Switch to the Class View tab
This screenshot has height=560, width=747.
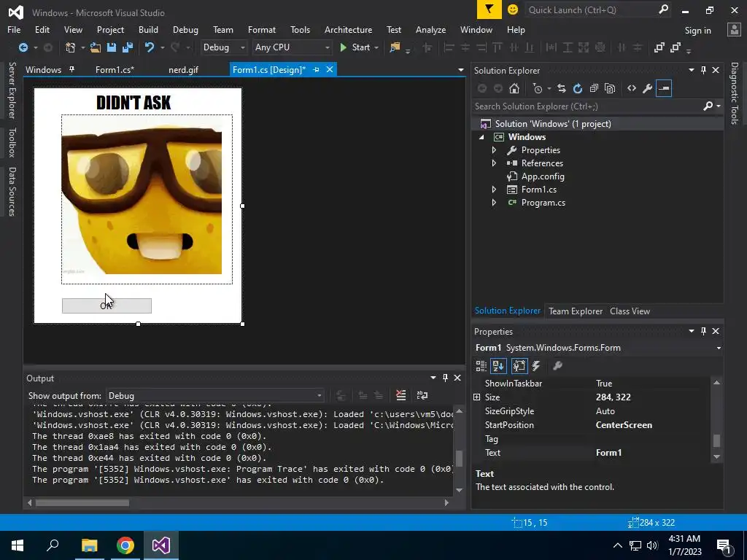630,311
